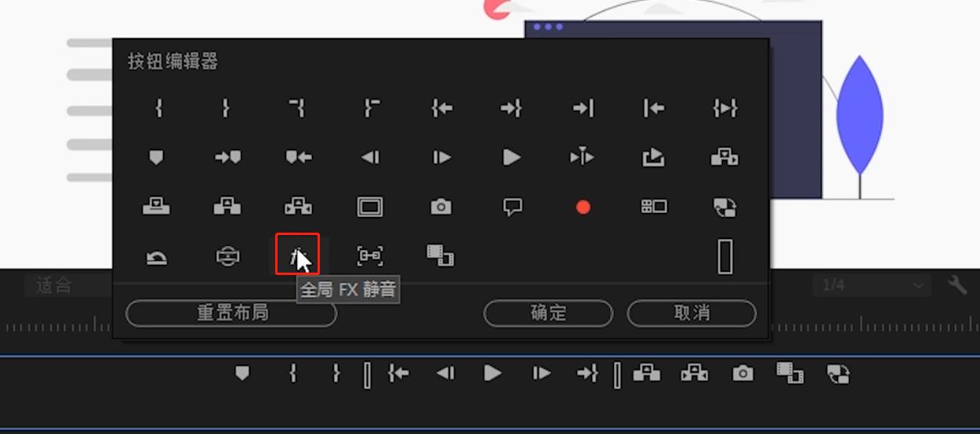Viewport: 980px width, 434px height.
Task: Step back one frame in monitor bar
Action: click(445, 374)
